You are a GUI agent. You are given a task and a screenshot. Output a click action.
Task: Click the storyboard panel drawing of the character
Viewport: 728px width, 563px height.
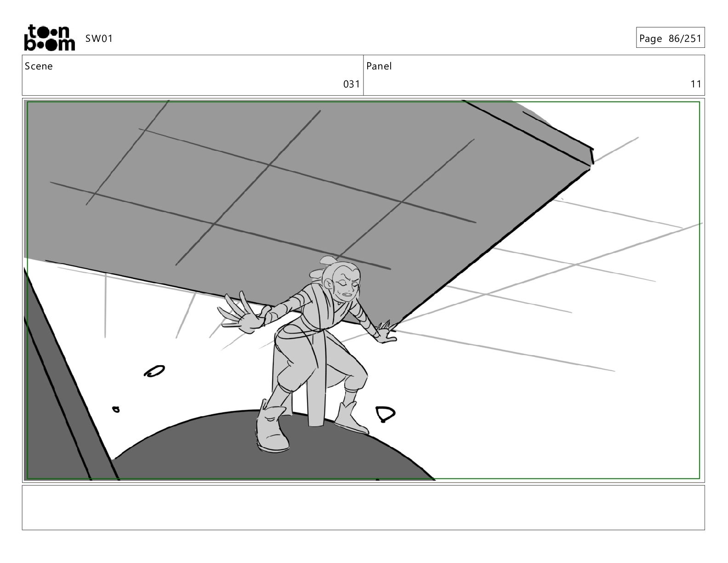coord(363,290)
